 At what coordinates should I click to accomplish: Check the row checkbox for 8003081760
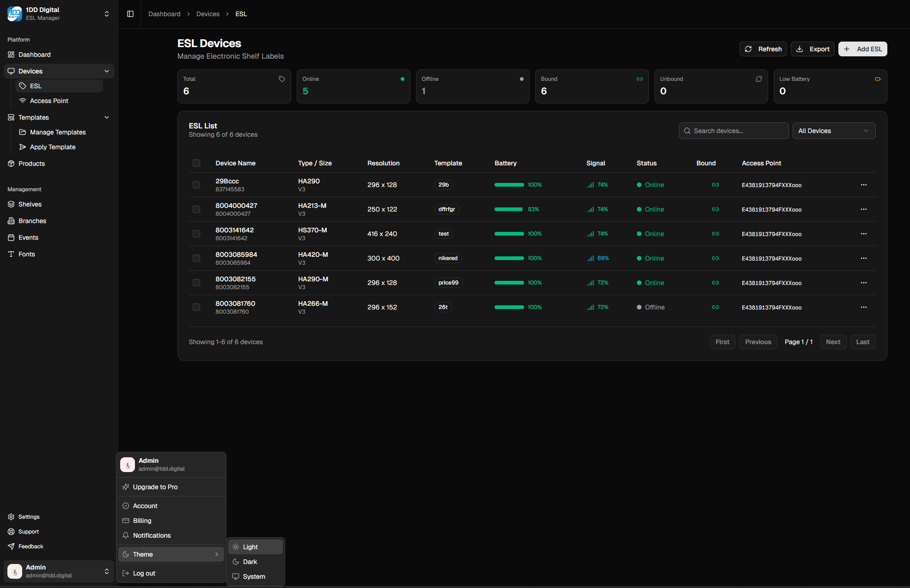coord(196,307)
